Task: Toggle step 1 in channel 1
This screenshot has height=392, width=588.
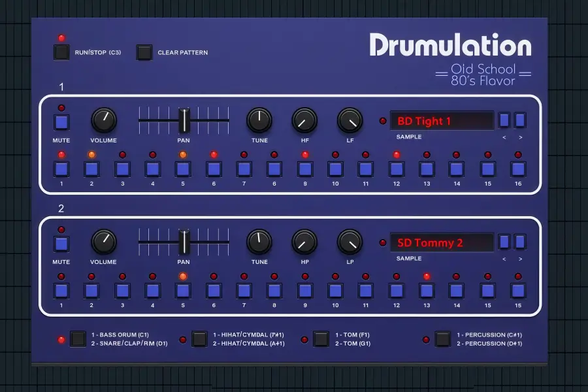Action: 61,169
